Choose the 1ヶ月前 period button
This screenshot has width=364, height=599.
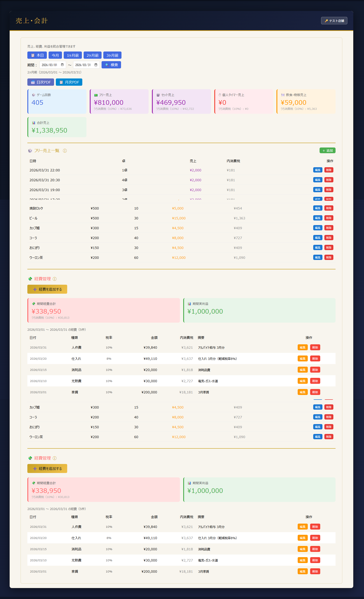coord(73,55)
